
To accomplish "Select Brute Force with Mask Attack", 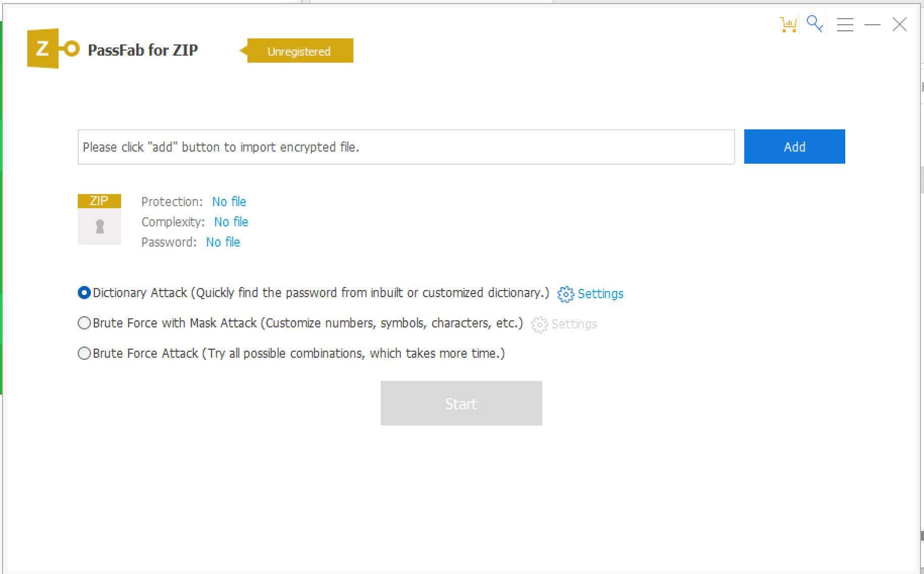I will point(84,323).
